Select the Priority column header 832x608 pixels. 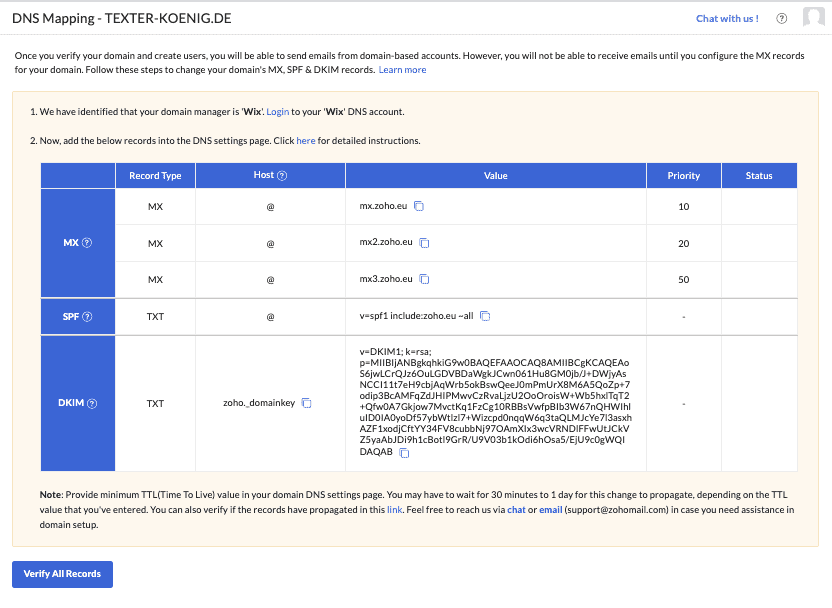coord(683,176)
